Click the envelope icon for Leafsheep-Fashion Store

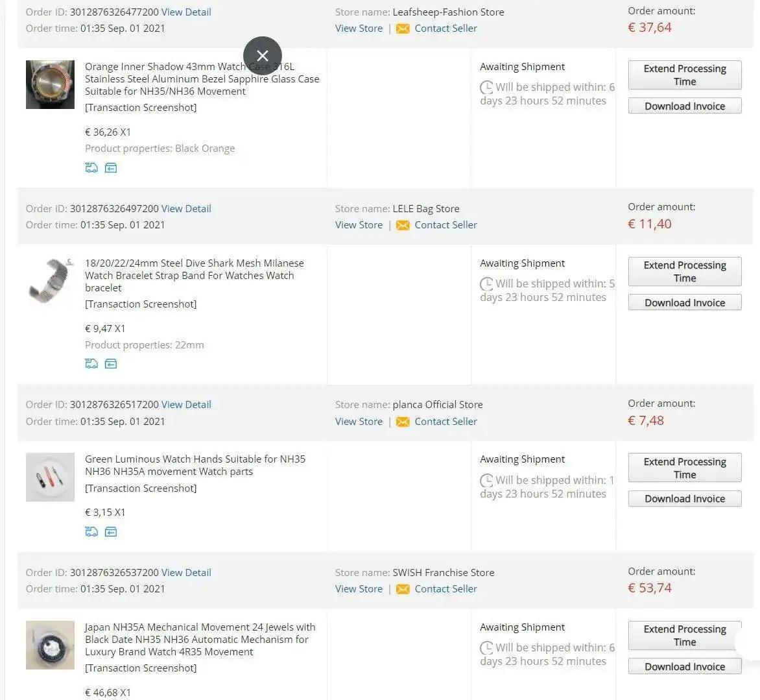pyautogui.click(x=403, y=29)
